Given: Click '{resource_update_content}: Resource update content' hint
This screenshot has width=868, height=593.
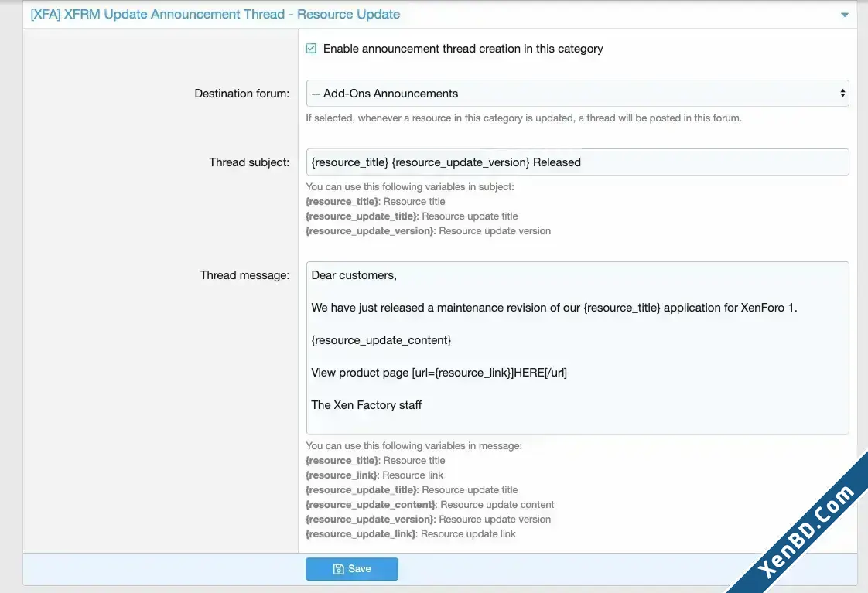Looking at the screenshot, I should [x=430, y=505].
